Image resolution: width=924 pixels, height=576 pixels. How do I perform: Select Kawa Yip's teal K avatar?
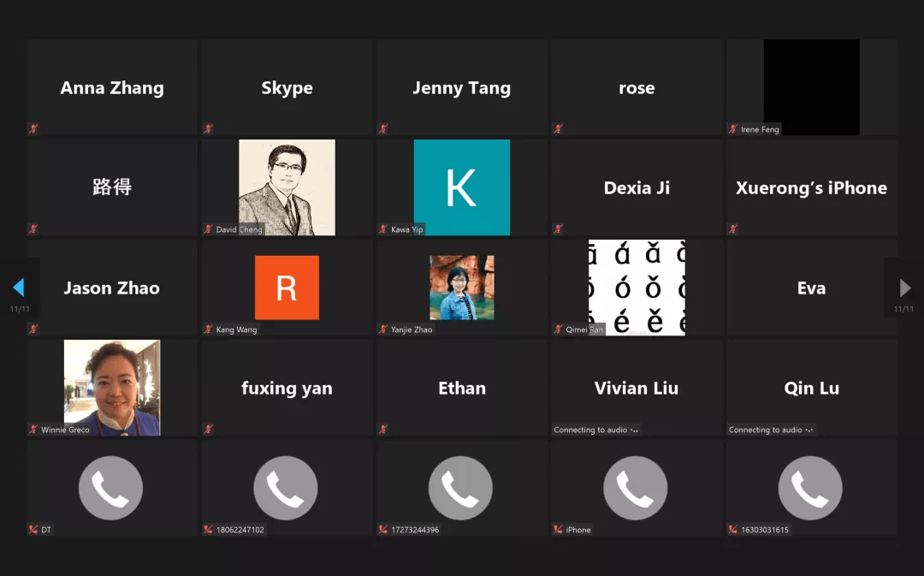[x=462, y=187]
